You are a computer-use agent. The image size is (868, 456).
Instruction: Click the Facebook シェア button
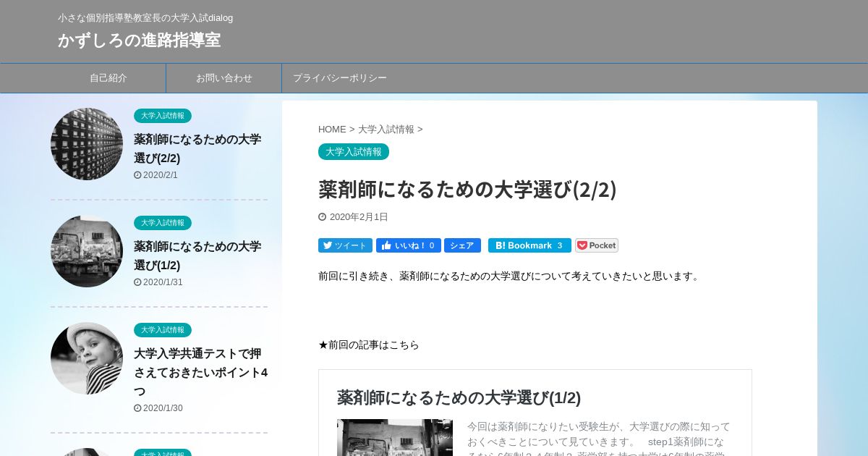coord(462,245)
